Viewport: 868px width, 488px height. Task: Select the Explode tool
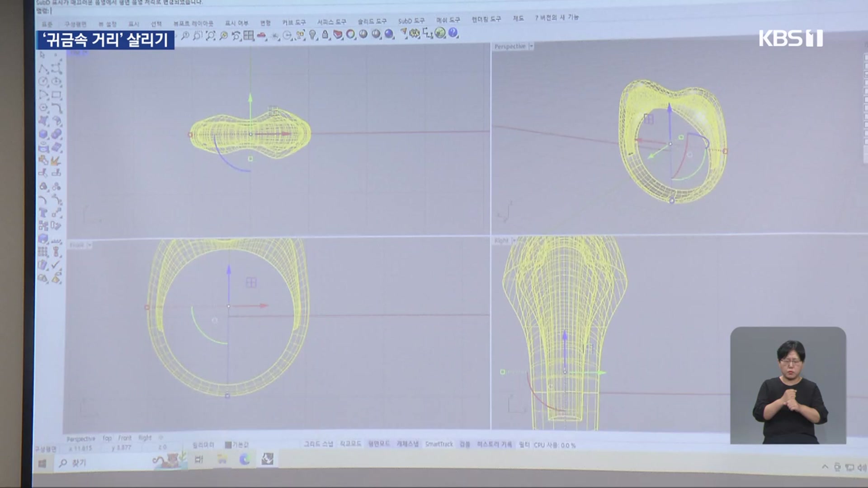[x=57, y=160]
